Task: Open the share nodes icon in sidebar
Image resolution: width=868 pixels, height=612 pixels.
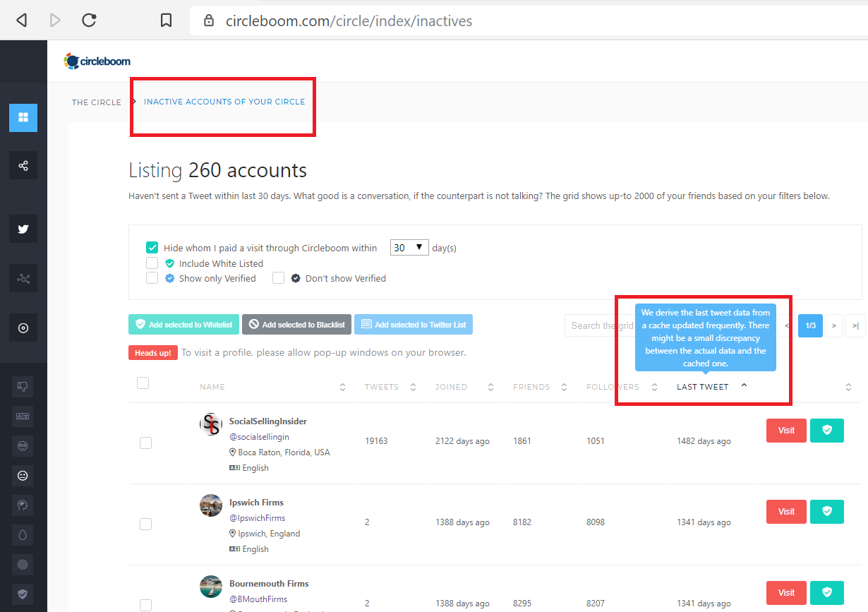Action: click(23, 165)
